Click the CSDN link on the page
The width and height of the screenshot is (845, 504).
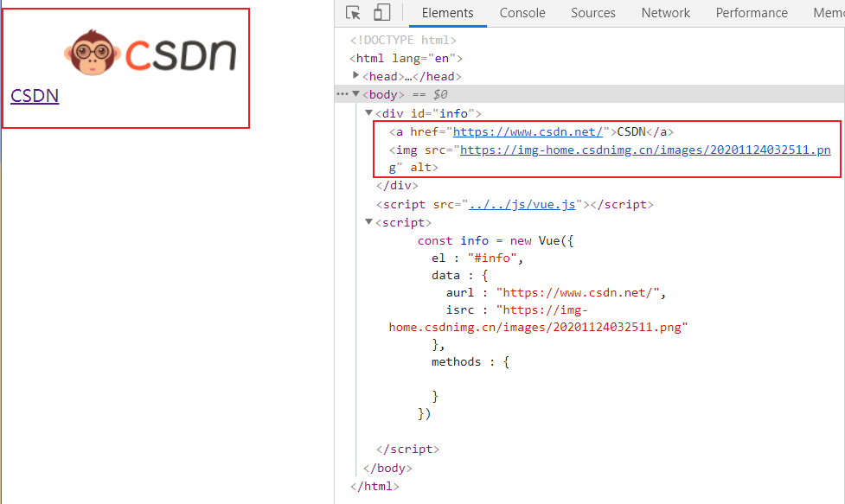click(35, 96)
